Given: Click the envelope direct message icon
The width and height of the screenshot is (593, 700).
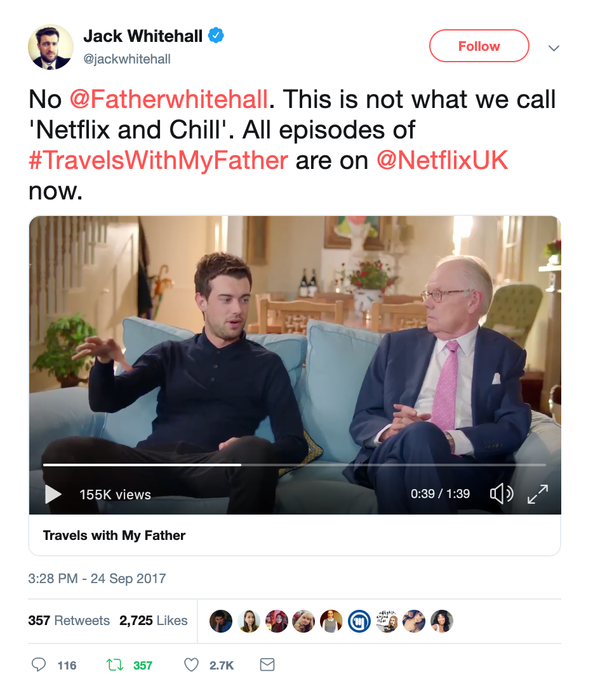Looking at the screenshot, I should [267, 665].
